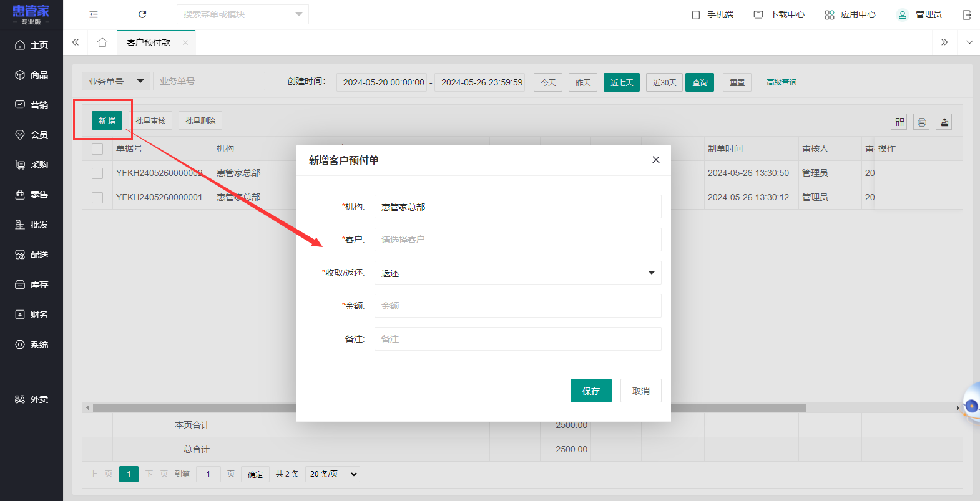Close the 客户预付款 tab
The height and width of the screenshot is (501, 980).
click(185, 43)
